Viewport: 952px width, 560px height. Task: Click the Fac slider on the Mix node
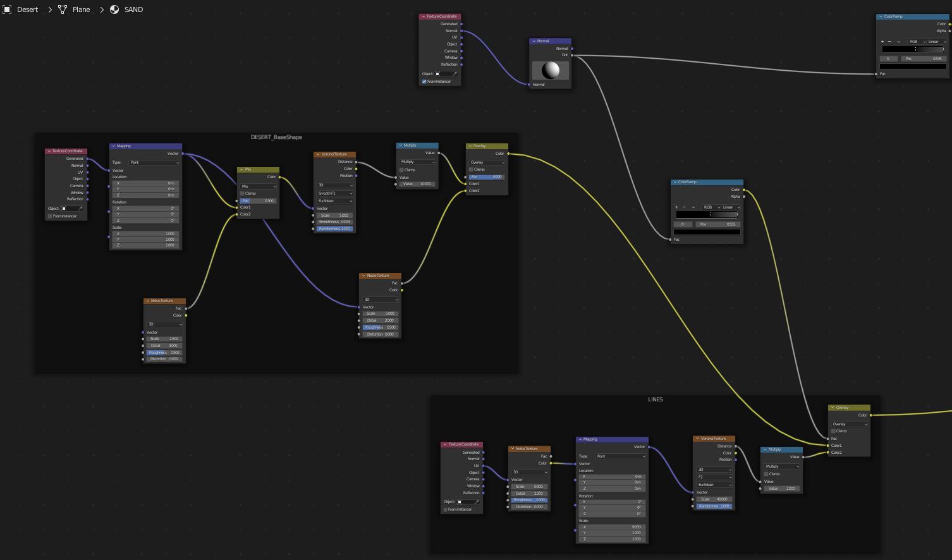258,201
